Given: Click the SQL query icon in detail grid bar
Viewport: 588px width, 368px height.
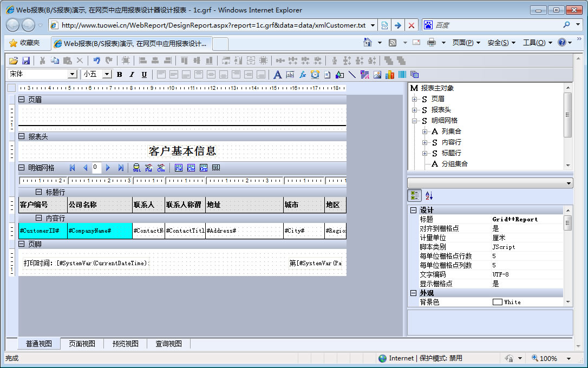Looking at the screenshot, I should tap(136, 168).
